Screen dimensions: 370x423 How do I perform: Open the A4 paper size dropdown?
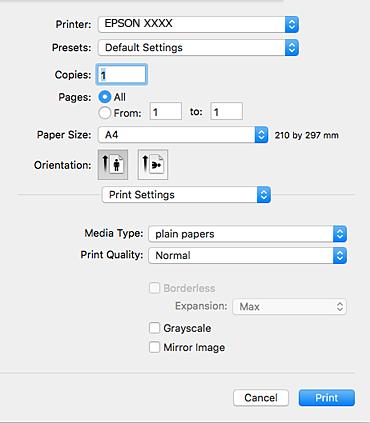click(x=183, y=135)
